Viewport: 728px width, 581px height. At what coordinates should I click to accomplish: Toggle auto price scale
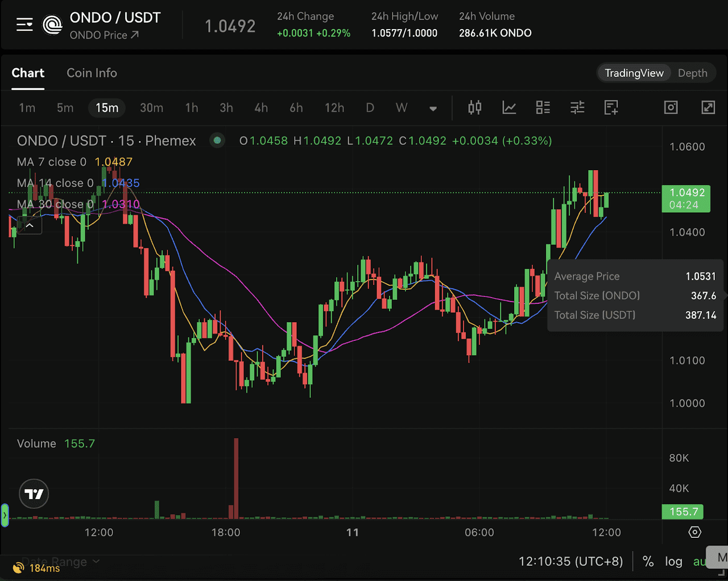[701, 561]
